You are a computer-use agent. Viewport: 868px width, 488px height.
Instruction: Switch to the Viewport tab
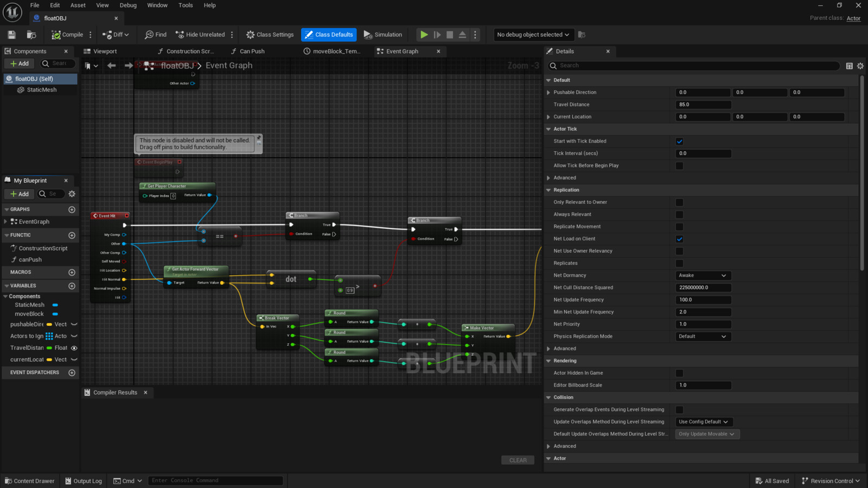click(105, 52)
